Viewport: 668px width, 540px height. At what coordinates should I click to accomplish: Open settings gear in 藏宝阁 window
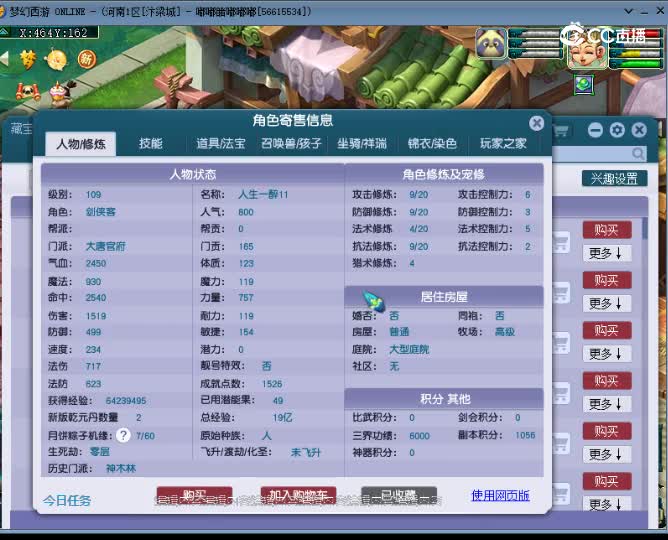617,130
